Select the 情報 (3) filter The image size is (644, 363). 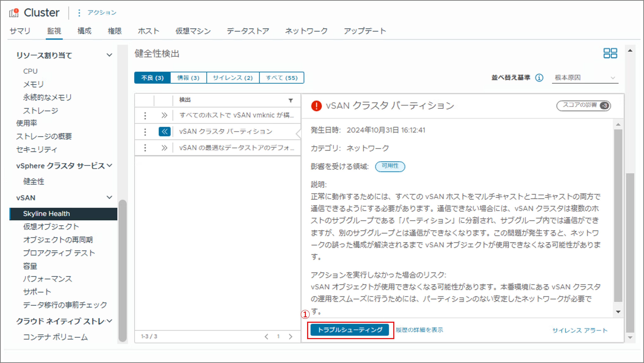[x=188, y=78]
